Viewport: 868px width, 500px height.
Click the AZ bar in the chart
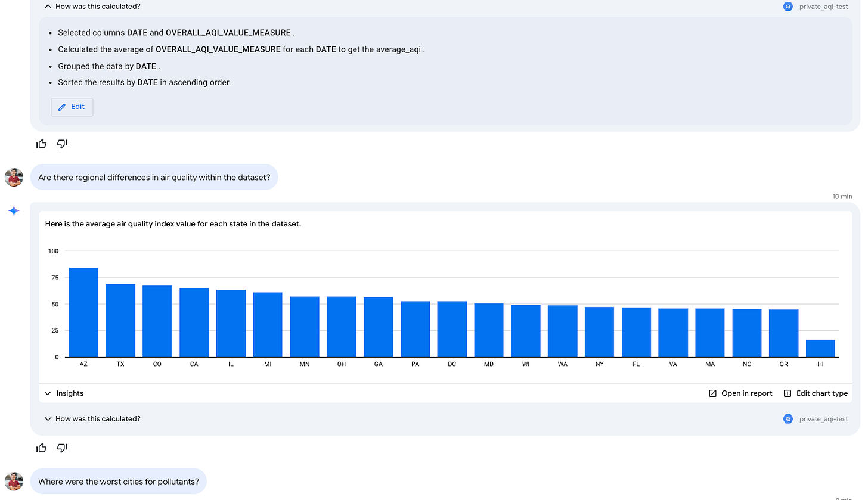coord(83,312)
